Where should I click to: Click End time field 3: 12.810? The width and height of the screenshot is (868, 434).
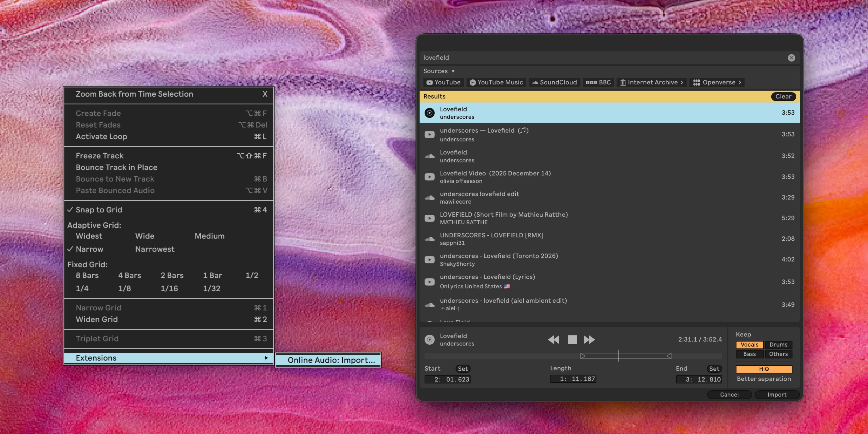point(699,379)
